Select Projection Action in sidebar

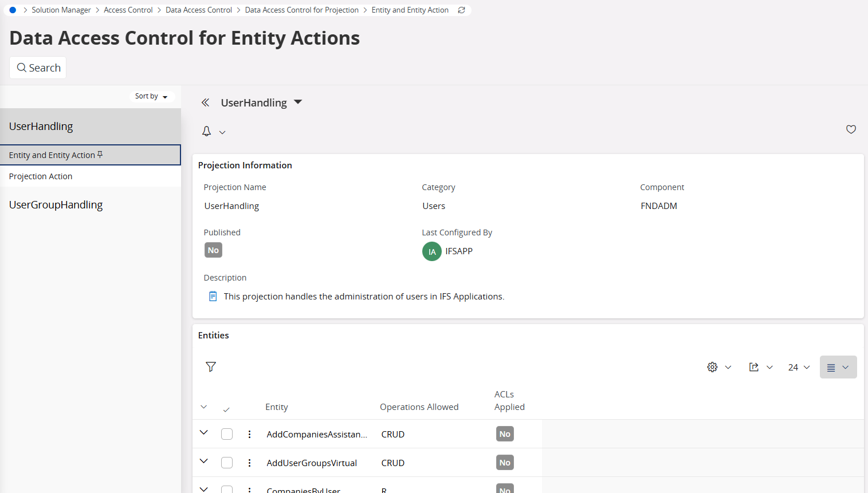pyautogui.click(x=91, y=176)
